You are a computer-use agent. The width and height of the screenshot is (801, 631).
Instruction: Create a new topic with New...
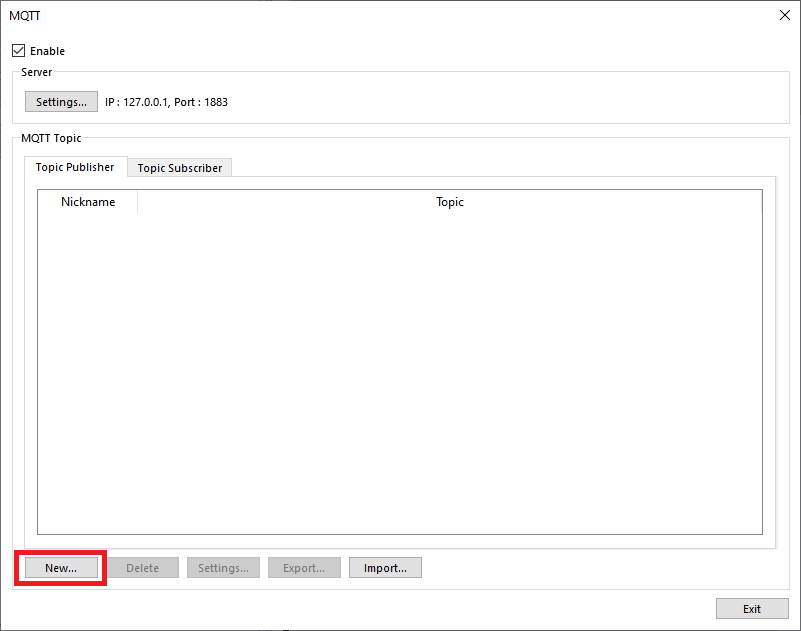tap(61, 568)
